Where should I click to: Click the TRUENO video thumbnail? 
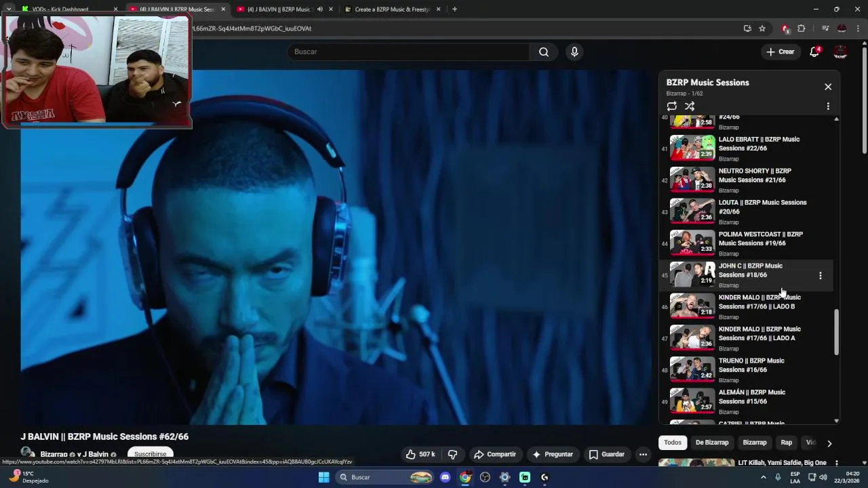tap(692, 369)
